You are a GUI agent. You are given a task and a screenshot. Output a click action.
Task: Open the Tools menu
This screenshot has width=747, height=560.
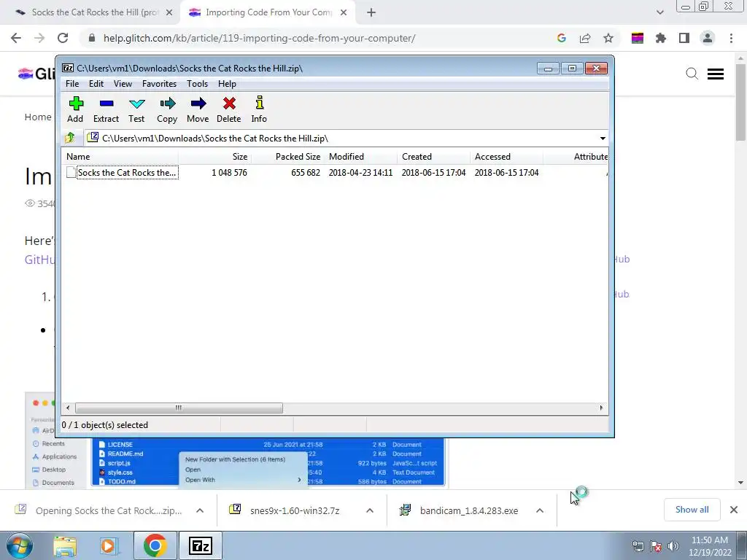coord(197,84)
